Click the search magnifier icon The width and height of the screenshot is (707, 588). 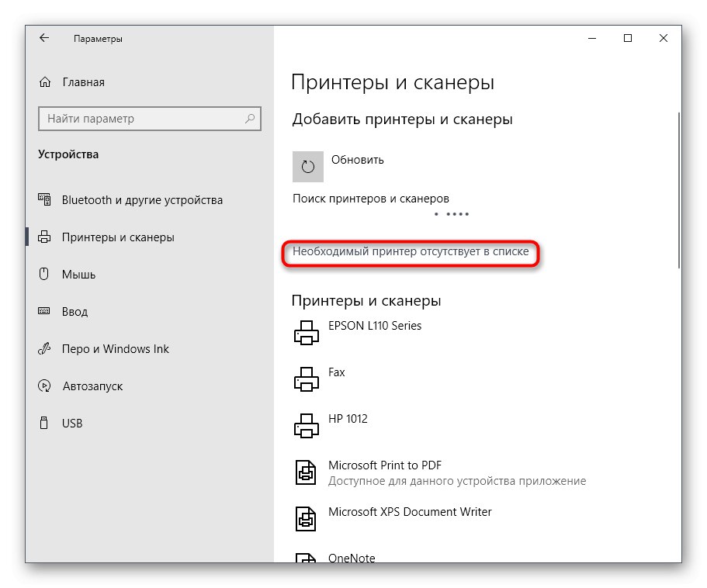(x=250, y=119)
